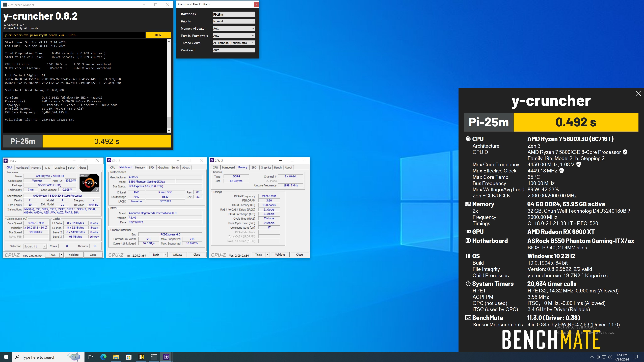
Task: Click the y-cruncher output scrollbar up arrow
Action: [169, 42]
